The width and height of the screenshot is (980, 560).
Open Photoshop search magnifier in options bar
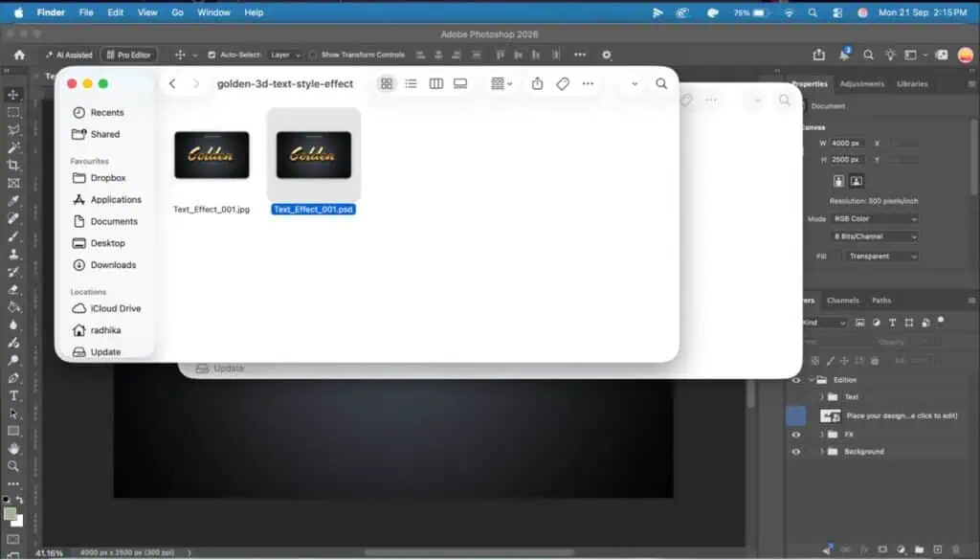868,55
